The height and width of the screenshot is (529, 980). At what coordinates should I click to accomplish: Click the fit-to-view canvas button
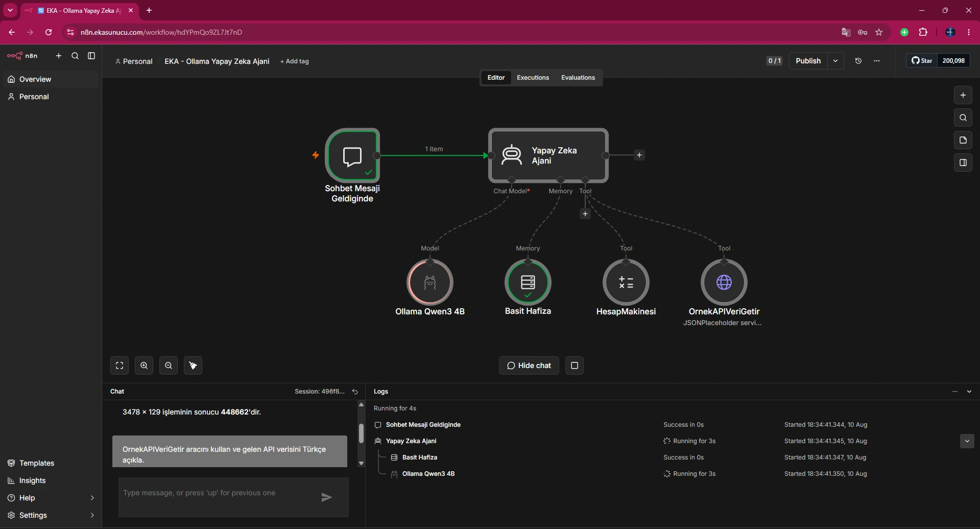[119, 365]
